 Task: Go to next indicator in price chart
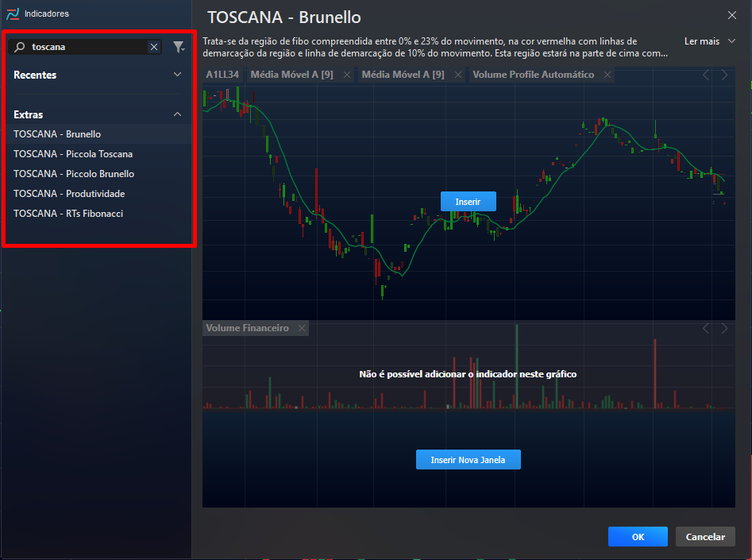725,75
